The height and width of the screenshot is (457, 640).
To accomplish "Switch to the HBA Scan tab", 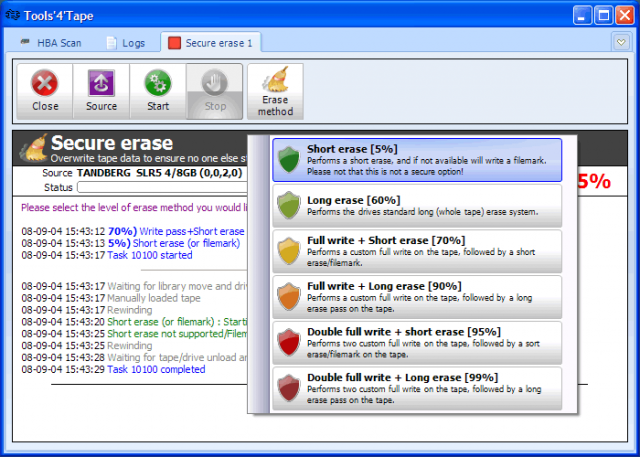I will 52,43.
